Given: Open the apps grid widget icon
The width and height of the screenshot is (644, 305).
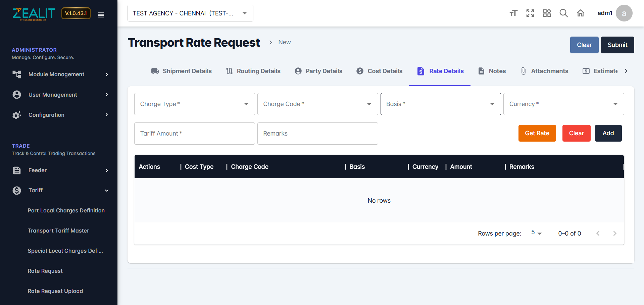Looking at the screenshot, I should pos(547,13).
